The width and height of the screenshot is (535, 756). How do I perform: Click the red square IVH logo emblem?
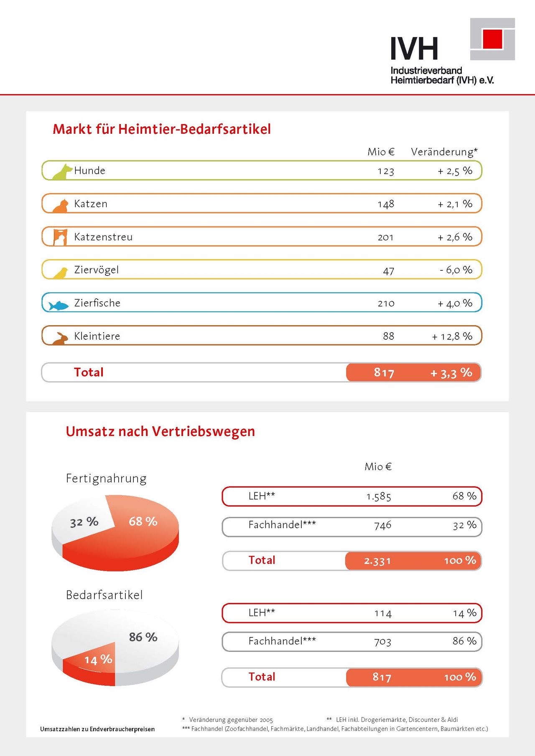(492, 39)
